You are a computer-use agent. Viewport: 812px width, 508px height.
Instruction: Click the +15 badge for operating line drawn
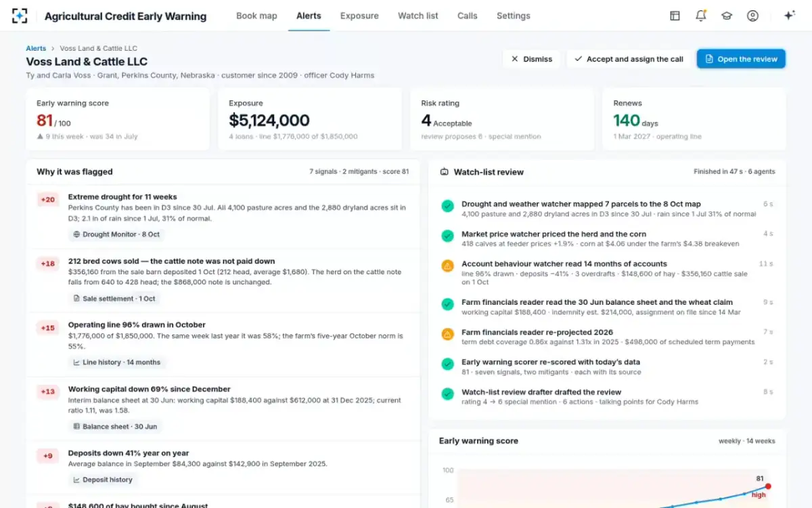pyautogui.click(x=48, y=328)
